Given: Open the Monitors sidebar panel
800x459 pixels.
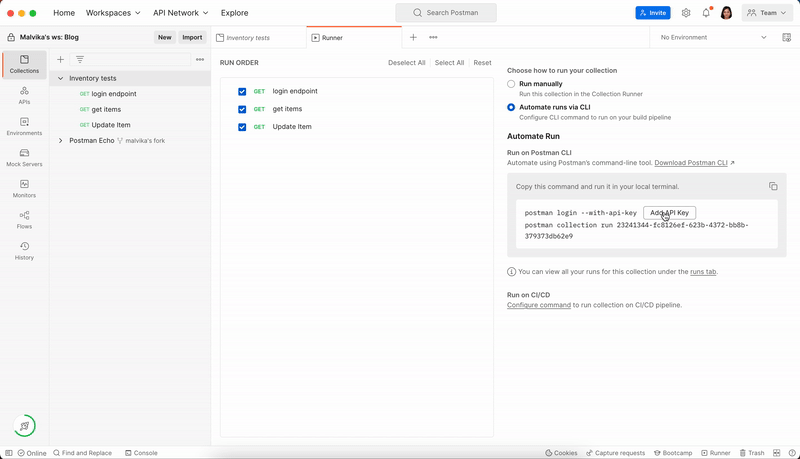Looking at the screenshot, I should (24, 189).
